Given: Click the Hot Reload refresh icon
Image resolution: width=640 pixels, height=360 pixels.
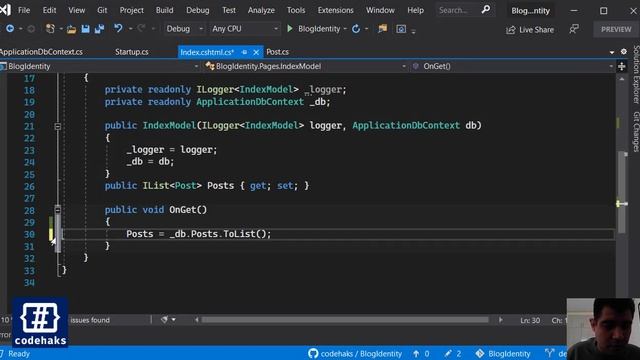Looking at the screenshot, I should (356, 29).
